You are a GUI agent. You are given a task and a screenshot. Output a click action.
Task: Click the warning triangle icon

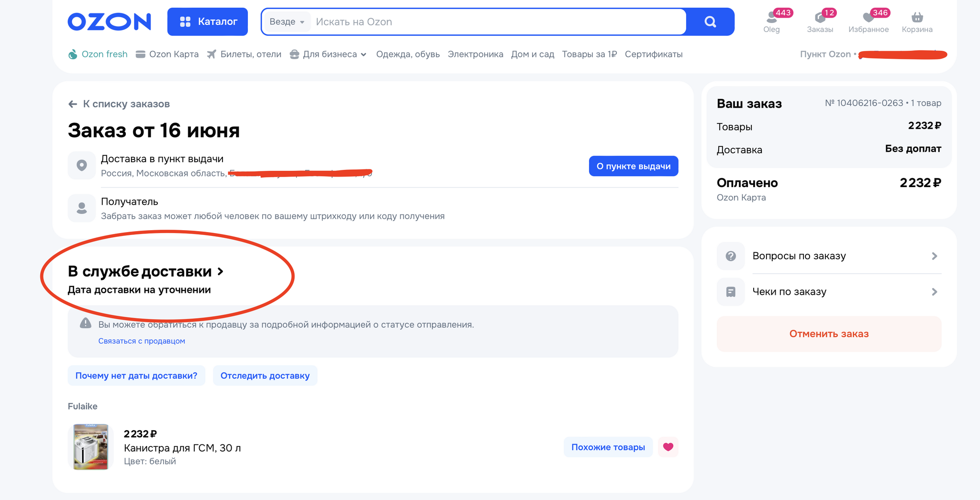pyautogui.click(x=86, y=323)
